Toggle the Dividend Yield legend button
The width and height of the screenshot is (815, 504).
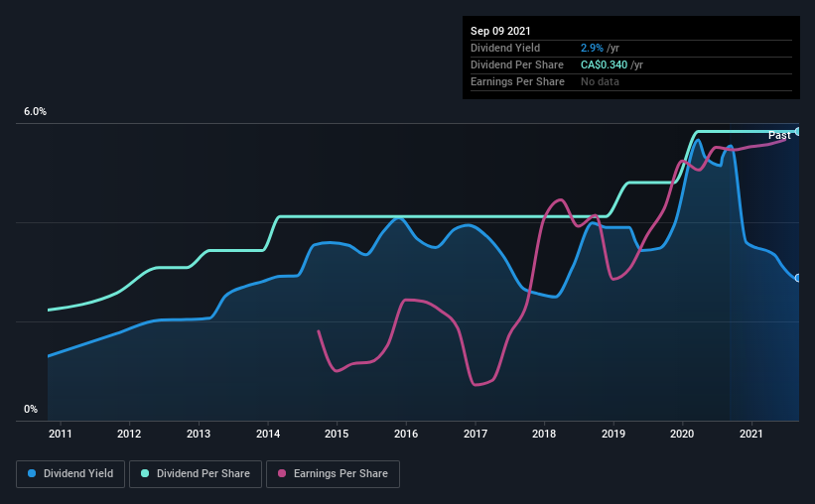pos(70,474)
